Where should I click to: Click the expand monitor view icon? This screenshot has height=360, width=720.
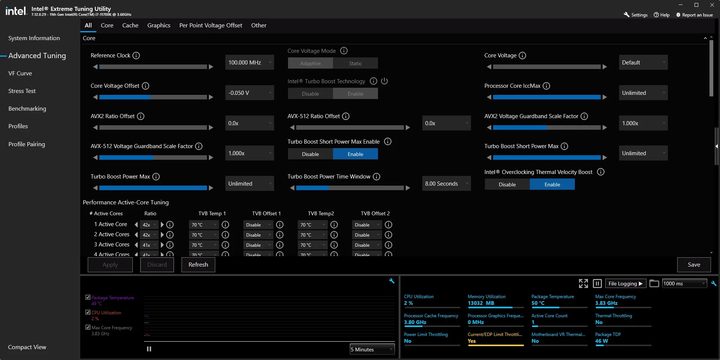point(583,283)
